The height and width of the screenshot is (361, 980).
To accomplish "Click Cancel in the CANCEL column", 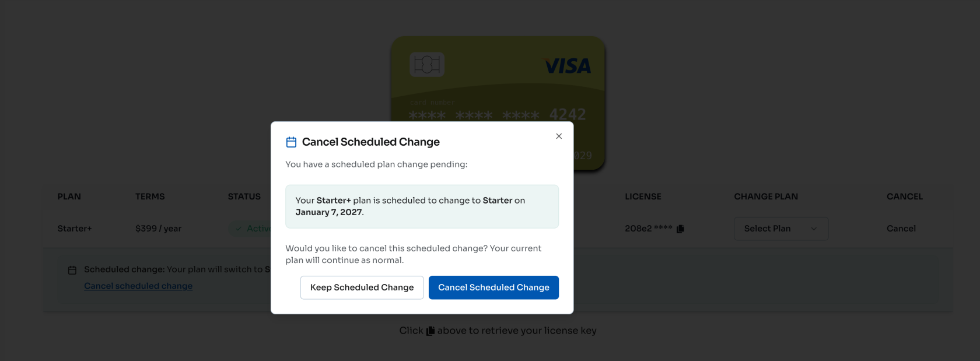I will pyautogui.click(x=901, y=229).
